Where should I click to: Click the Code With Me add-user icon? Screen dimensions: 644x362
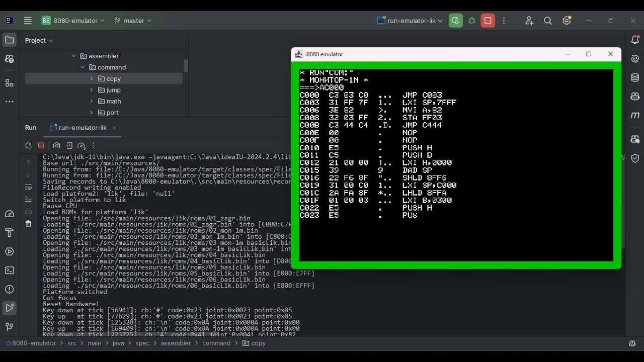(529, 21)
